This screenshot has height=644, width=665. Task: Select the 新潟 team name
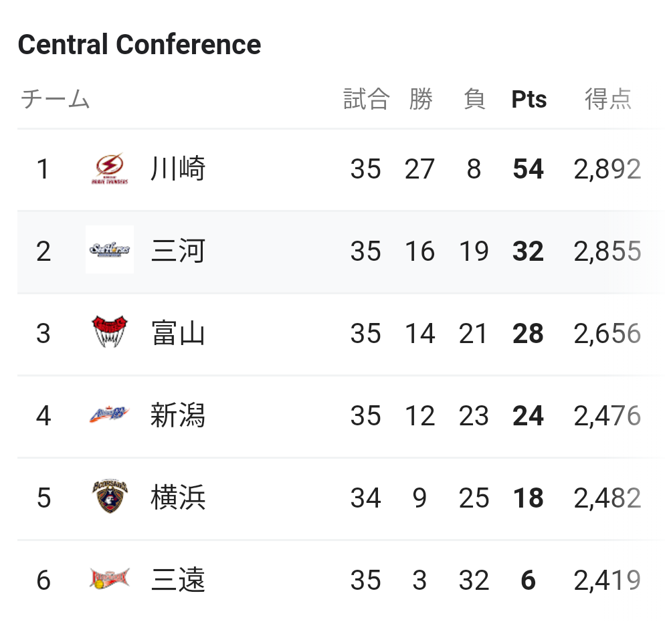point(178,415)
